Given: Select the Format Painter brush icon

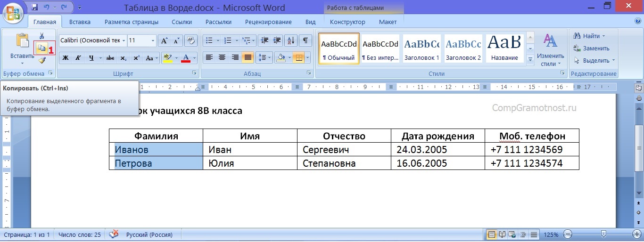Looking at the screenshot, I should pyautogui.click(x=41, y=60).
